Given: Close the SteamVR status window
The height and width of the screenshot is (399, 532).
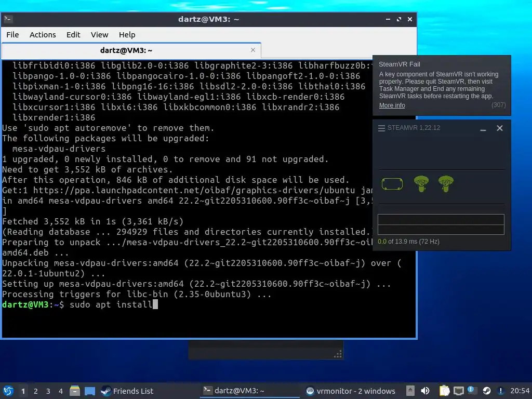Looking at the screenshot, I should 499,128.
